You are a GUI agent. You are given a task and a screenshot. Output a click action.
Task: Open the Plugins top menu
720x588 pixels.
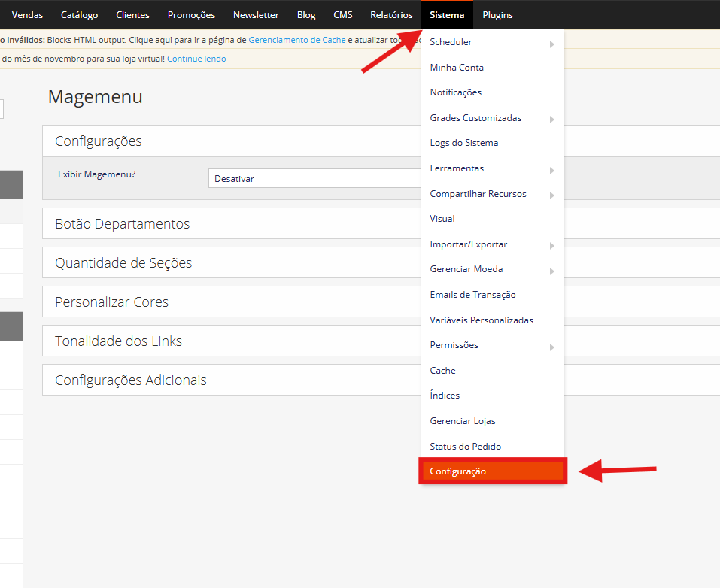pos(497,15)
